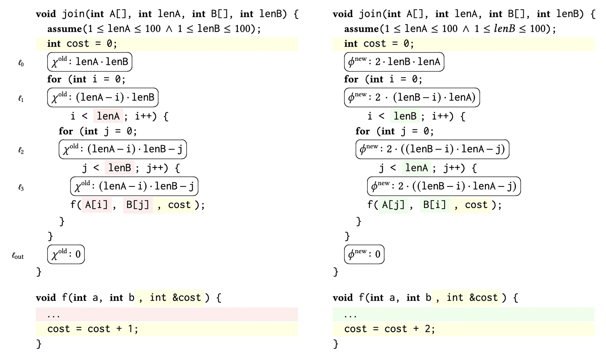The width and height of the screenshot is (606, 364).
Task: Click the red-highlighted B[j] argument
Action: pyautogui.click(x=138, y=205)
